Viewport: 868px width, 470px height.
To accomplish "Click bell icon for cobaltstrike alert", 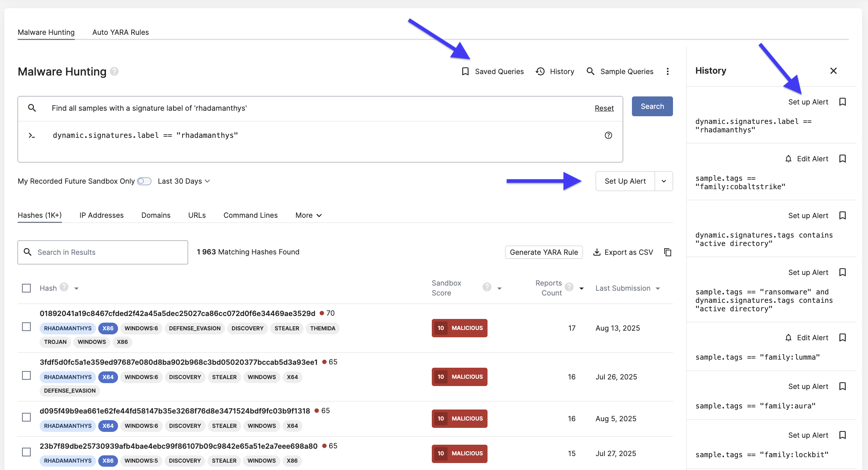I will [788, 159].
